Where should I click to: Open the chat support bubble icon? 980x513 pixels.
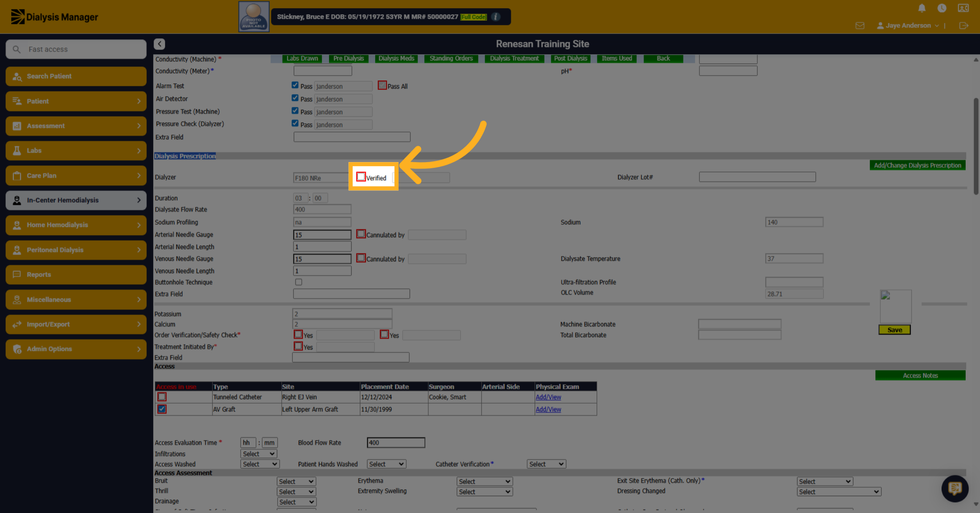pyautogui.click(x=955, y=488)
